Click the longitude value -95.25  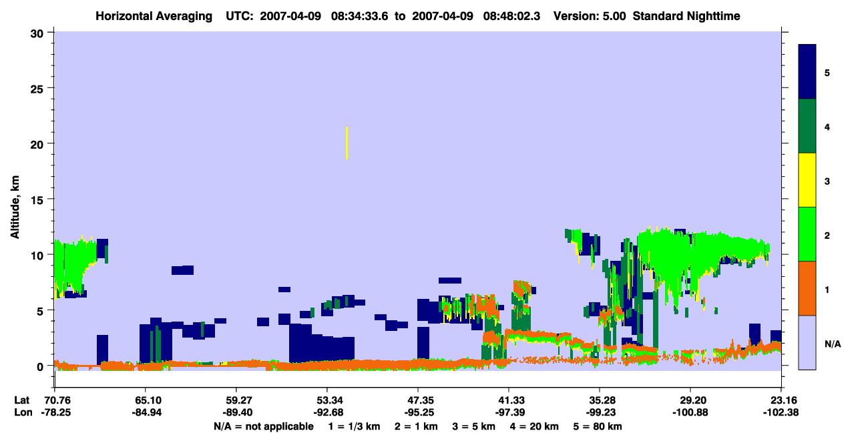point(418,412)
